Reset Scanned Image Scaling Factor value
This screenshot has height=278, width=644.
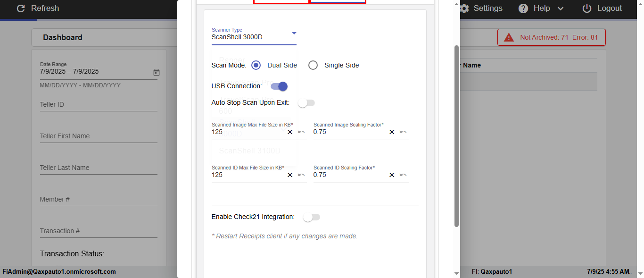click(403, 132)
